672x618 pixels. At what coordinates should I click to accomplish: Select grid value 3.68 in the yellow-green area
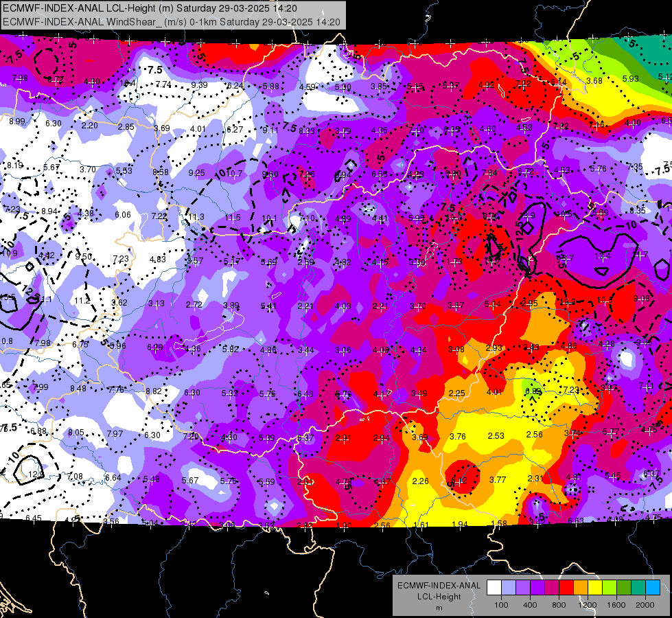click(x=594, y=80)
